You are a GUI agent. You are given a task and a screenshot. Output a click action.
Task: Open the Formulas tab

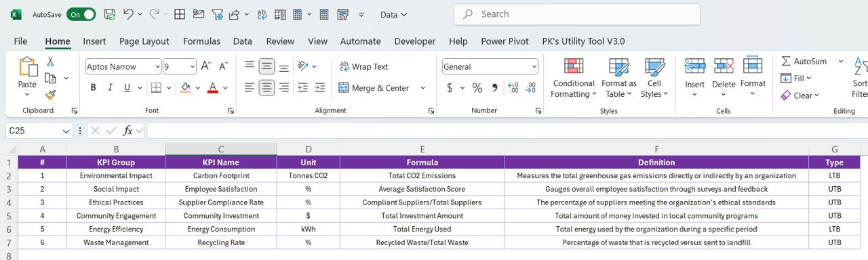coord(202,41)
